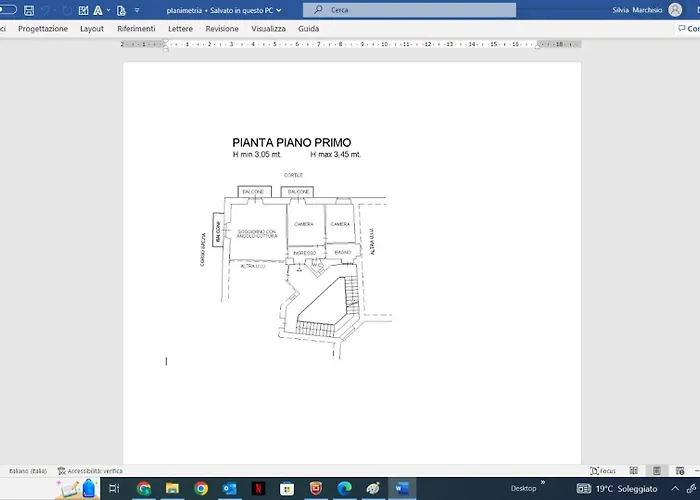Viewport: 700px width, 500px height.
Task: Change language via Italiano (Italia) indicator
Action: [28, 470]
